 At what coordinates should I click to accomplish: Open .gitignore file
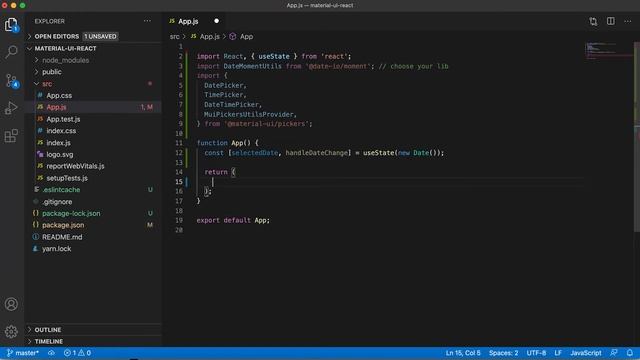[94, 202]
